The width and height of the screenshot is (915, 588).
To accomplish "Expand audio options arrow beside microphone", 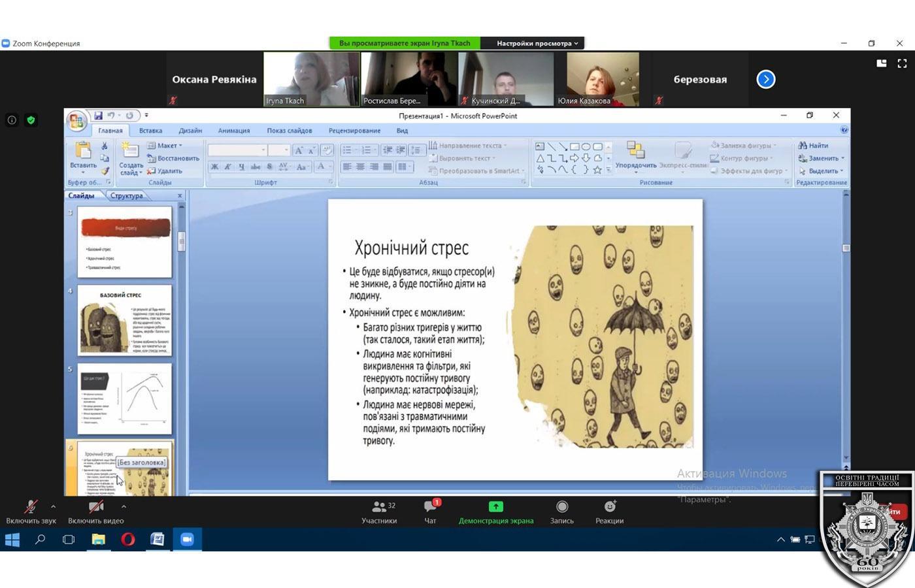I will (x=54, y=506).
